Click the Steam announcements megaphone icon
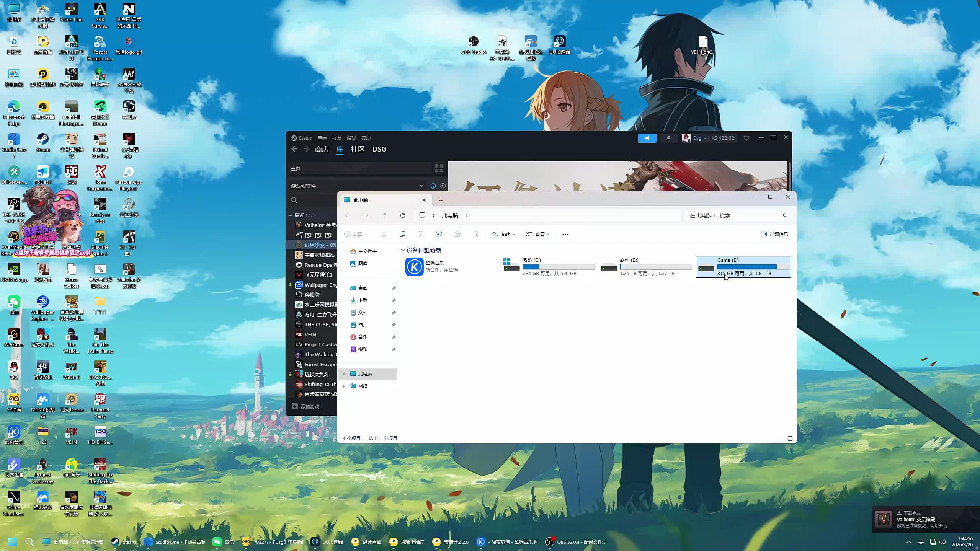 (647, 138)
